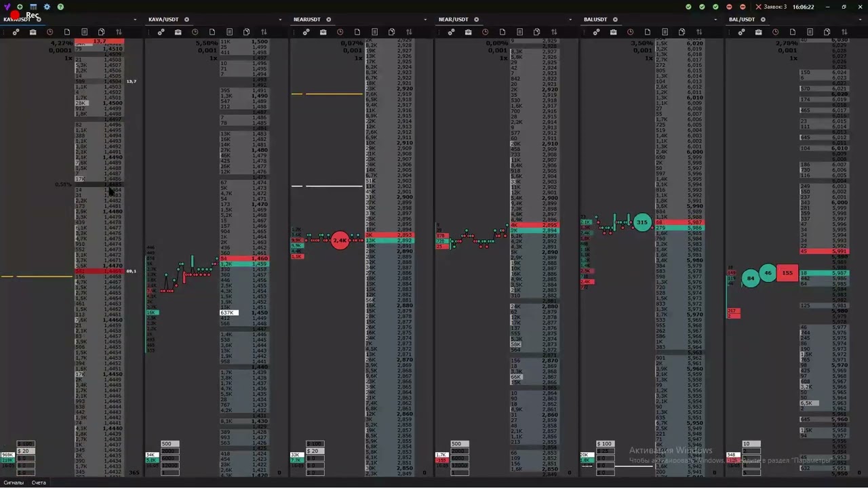Viewport: 868px width, 488px height.
Task: Click BAL/USDT panel copy pages icon
Action: (x=827, y=32)
